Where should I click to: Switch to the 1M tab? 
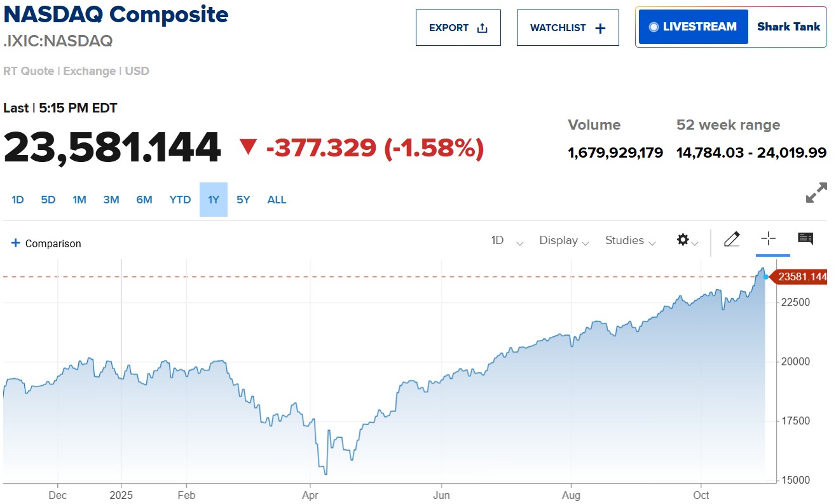79,199
